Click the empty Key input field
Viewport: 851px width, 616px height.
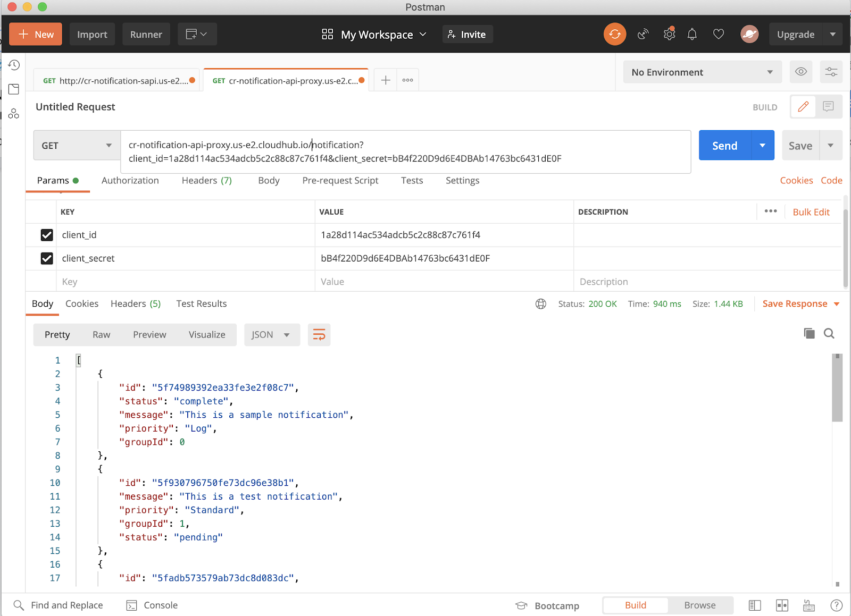[186, 282]
